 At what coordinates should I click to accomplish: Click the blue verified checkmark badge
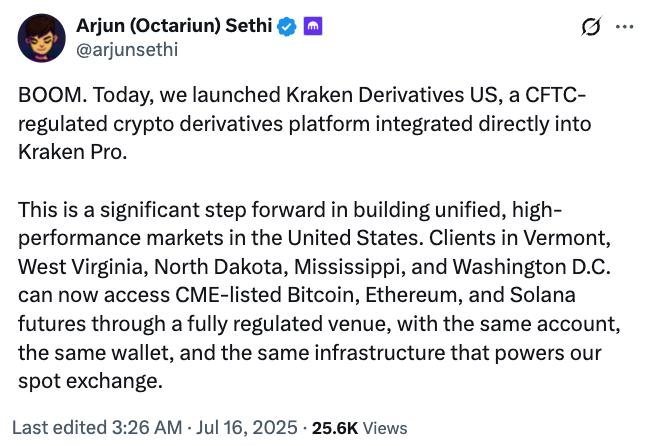click(286, 27)
